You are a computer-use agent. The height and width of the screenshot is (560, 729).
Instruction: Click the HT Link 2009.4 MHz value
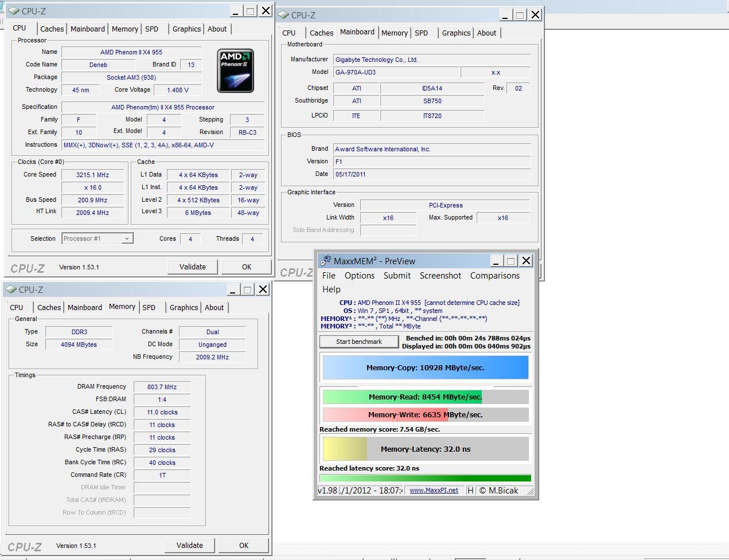point(93,213)
